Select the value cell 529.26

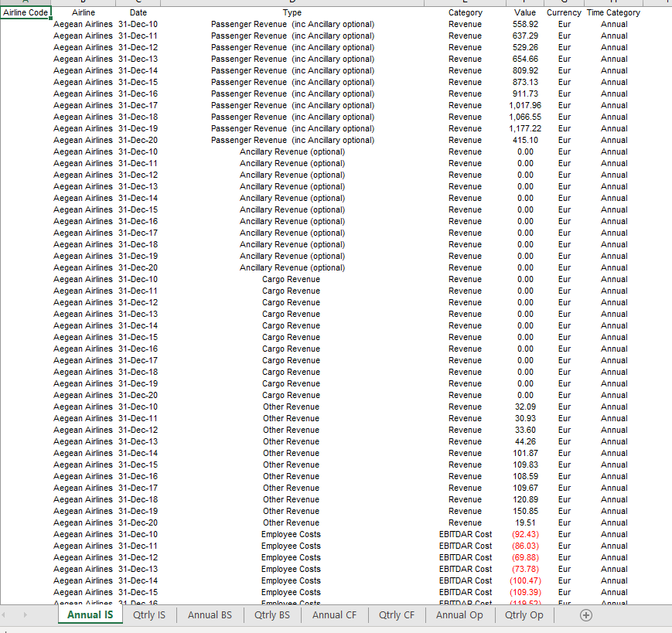[525, 48]
